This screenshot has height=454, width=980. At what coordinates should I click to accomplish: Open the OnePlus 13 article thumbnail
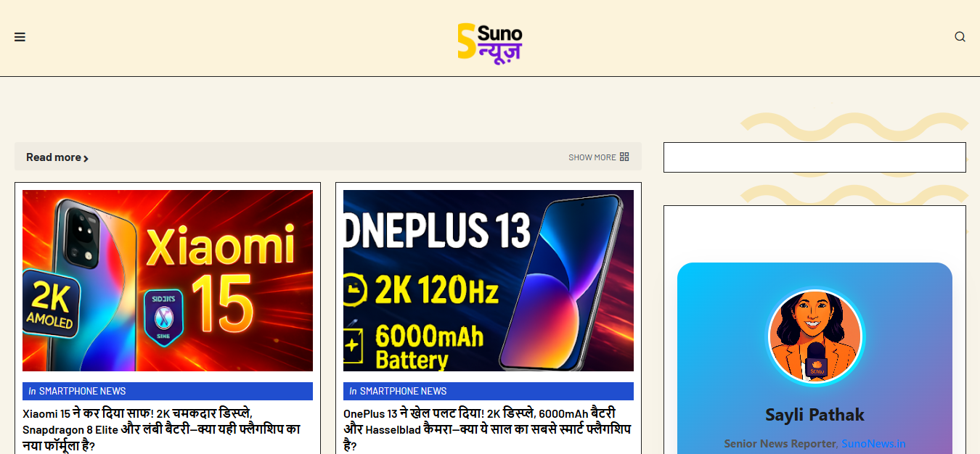[488, 281]
